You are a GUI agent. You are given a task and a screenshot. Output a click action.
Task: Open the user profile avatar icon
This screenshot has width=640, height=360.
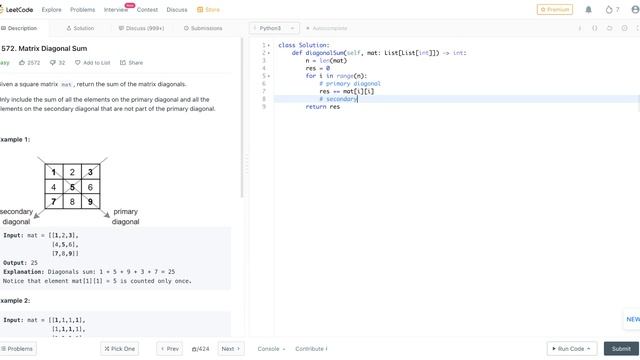(636, 9)
